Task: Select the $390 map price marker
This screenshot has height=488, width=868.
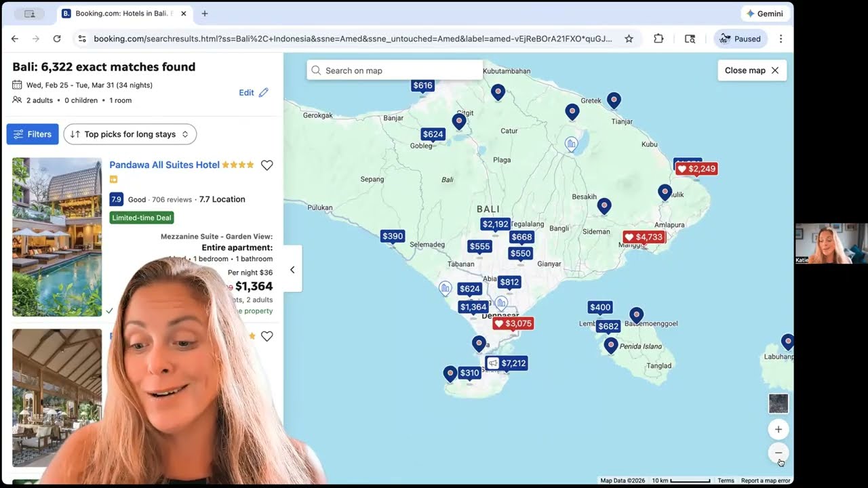Action: [x=393, y=237]
